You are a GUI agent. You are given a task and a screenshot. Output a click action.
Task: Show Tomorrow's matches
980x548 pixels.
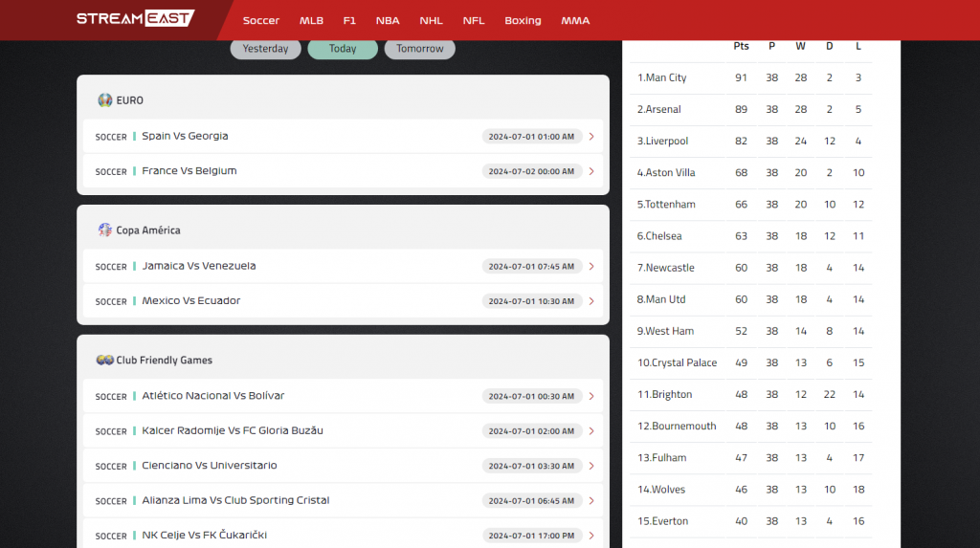[420, 49]
